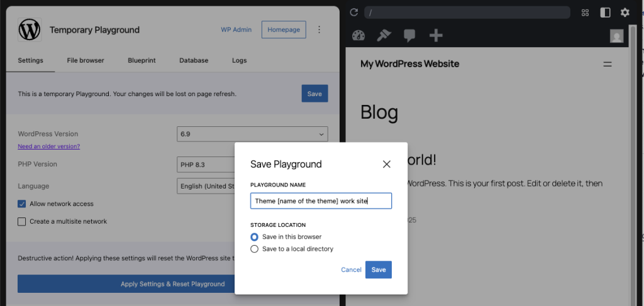The height and width of the screenshot is (306, 644).
Task: Click the WordPress logo icon
Action: pos(30,30)
